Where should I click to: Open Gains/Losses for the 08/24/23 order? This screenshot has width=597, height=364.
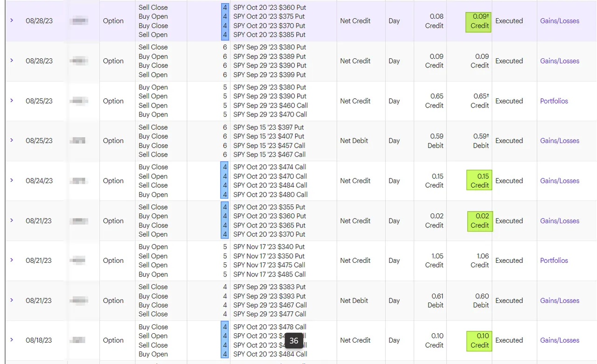tap(560, 181)
